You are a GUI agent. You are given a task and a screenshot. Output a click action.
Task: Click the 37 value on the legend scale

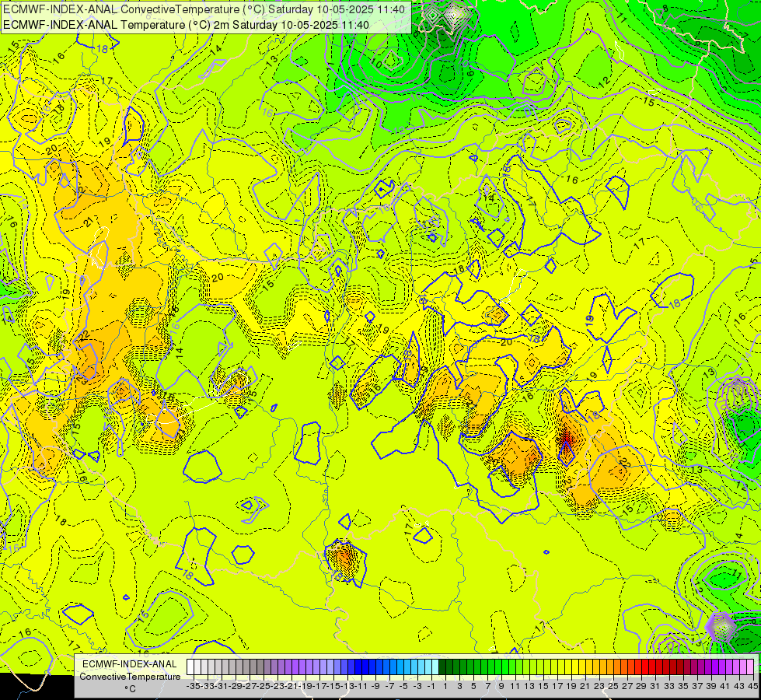point(697,686)
